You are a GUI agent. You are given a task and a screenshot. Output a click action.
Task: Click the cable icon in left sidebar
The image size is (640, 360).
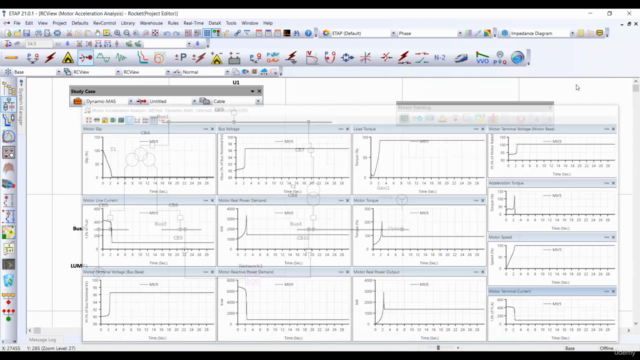(x=9, y=184)
